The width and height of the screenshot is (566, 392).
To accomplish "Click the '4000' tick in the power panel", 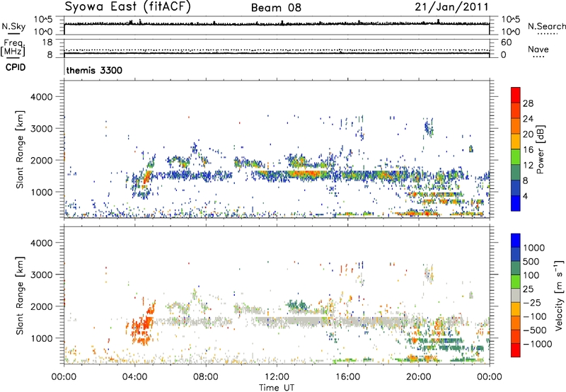I will (42, 97).
